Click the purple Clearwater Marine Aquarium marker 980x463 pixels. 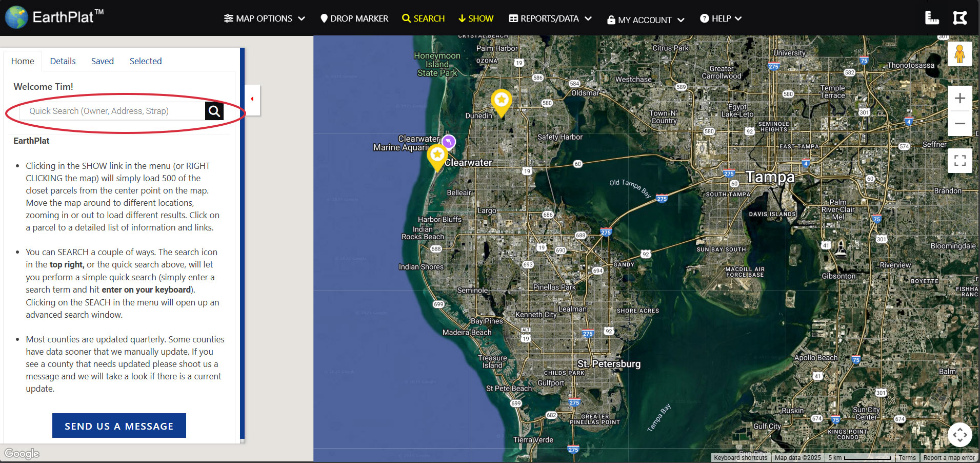(x=449, y=141)
